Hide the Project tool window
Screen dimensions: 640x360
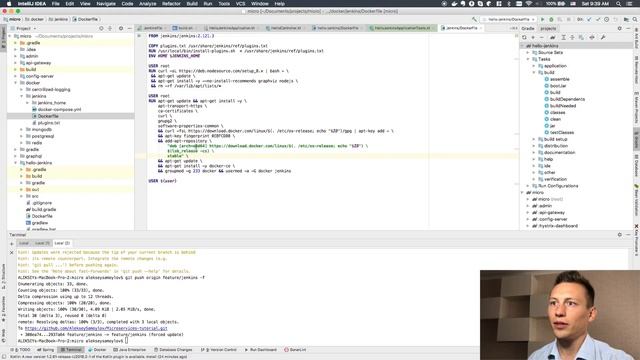click(x=129, y=29)
